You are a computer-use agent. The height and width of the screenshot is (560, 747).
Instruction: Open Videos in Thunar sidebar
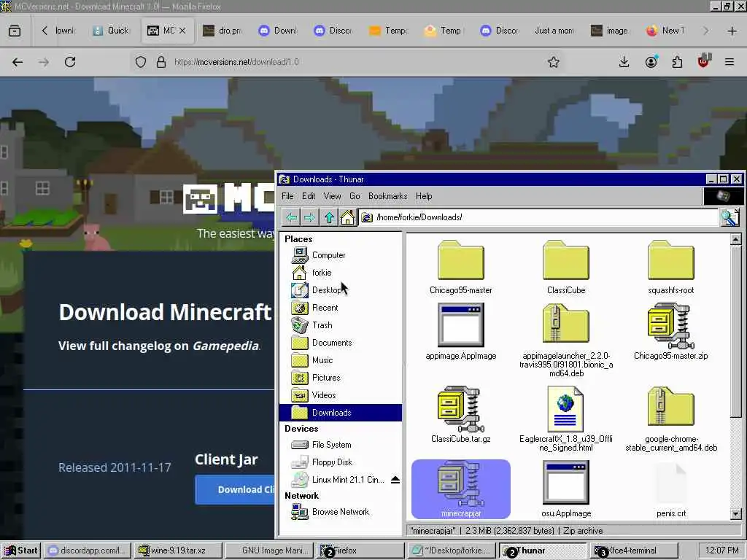pos(341,395)
